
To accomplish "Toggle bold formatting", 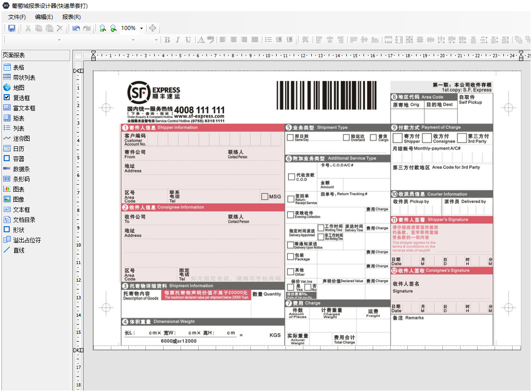I will tap(167, 40).
